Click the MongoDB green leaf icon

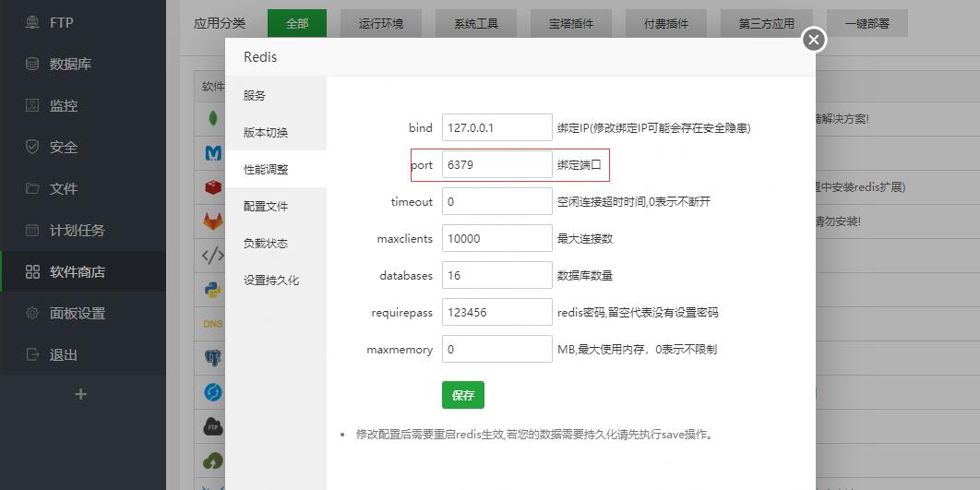point(213,118)
